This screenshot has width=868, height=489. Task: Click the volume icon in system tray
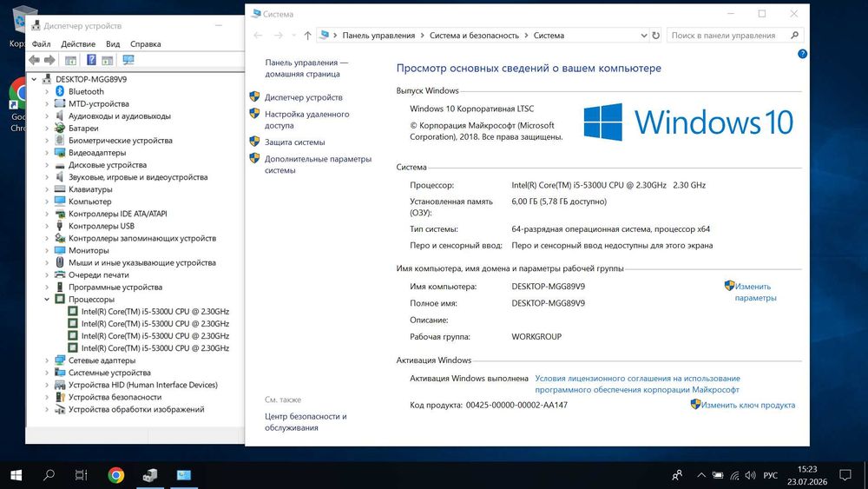coord(750,475)
